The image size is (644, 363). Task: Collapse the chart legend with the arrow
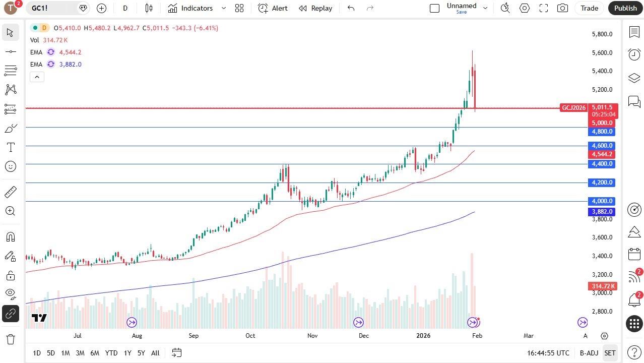[37, 77]
